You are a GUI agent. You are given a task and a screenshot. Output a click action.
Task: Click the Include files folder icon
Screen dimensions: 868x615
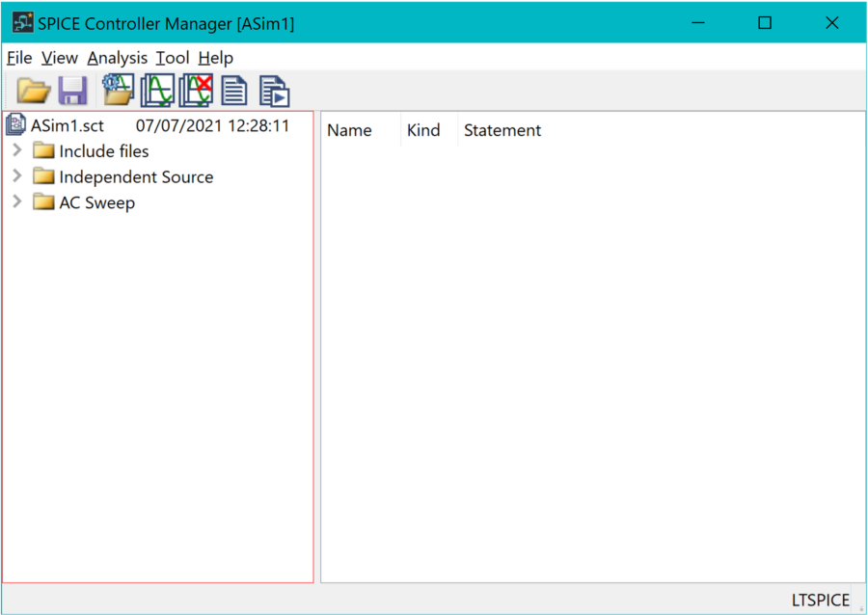(x=43, y=150)
